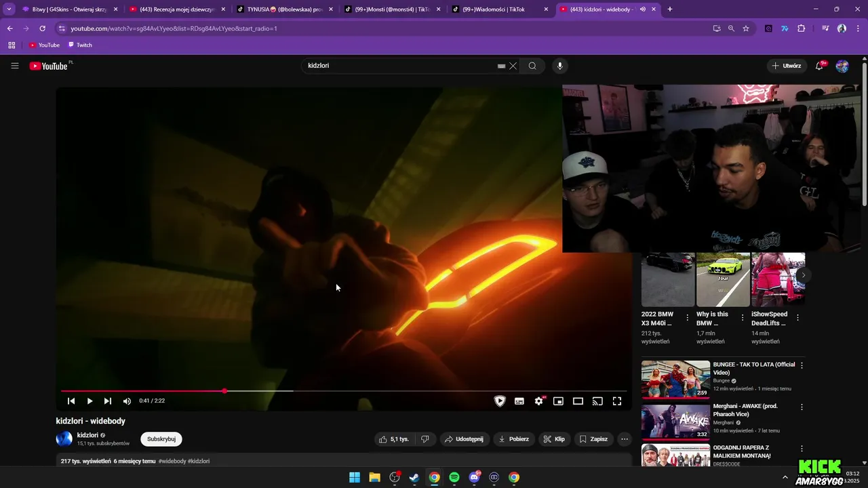
Task: Open the YouTube account avatar menu
Action: [x=842, y=66]
